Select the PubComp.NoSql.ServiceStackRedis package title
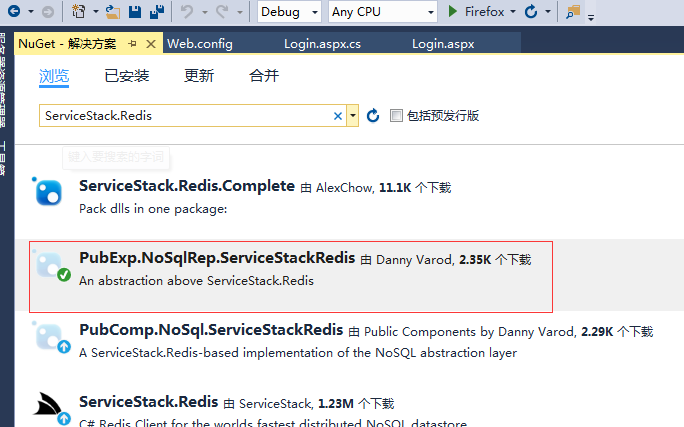Screen dimensions: 684x427 (211, 330)
